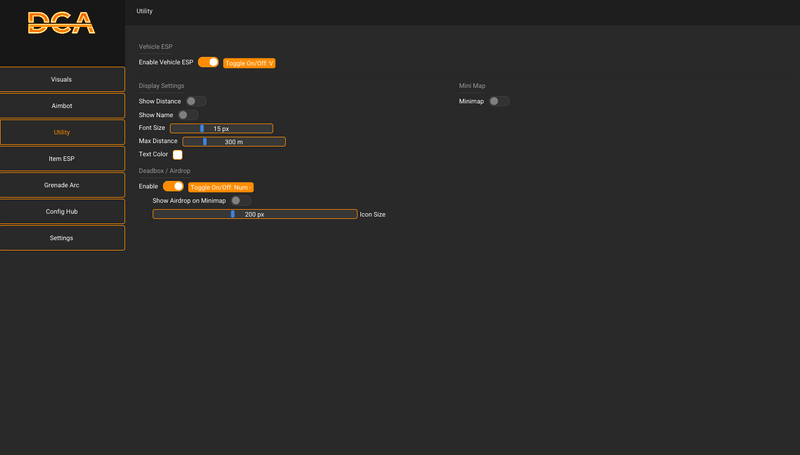Click the DCA logo
The image size is (800, 455).
[61, 23]
